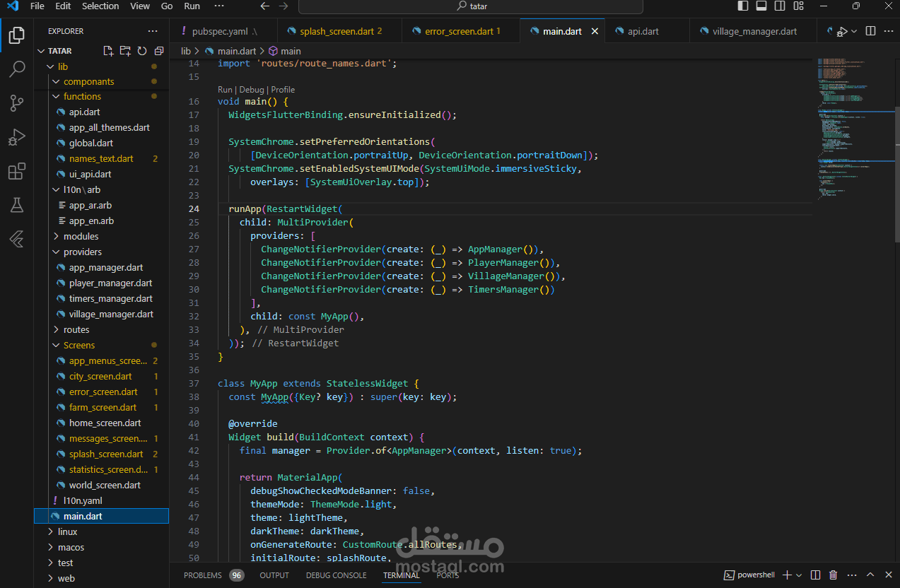Kill terminal with trash icon
Viewport: 900px width, 588px height.
coord(834,575)
